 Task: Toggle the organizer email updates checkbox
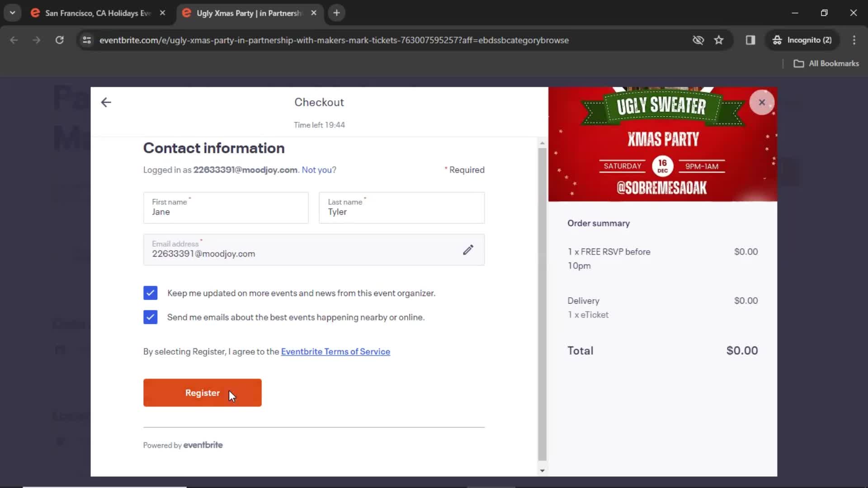150,292
